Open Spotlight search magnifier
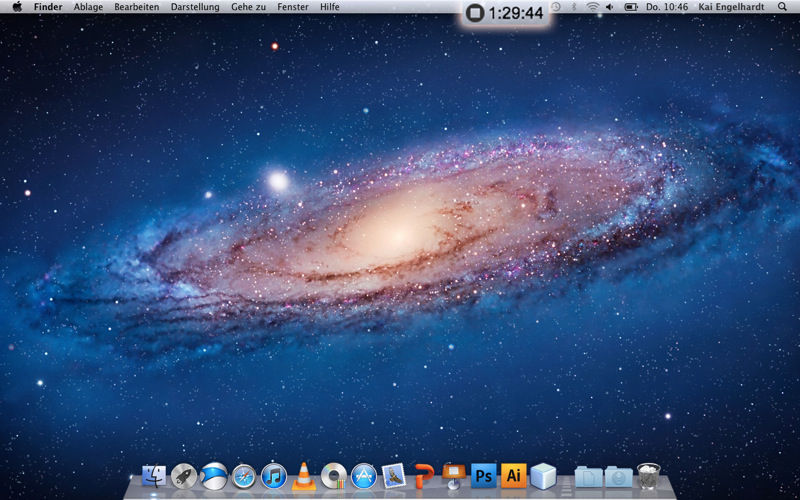Viewport: 800px width, 500px height. pos(782,7)
